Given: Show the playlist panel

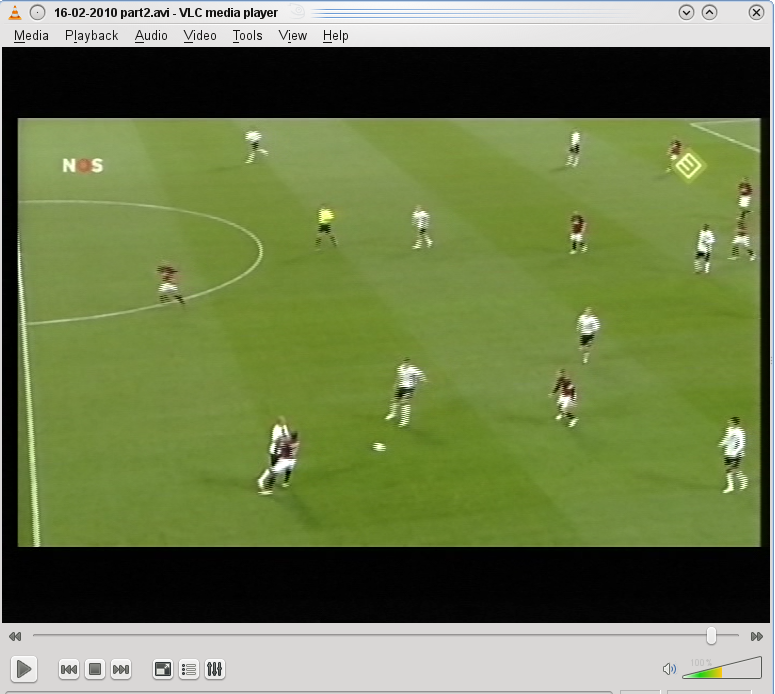Looking at the screenshot, I should (188, 669).
